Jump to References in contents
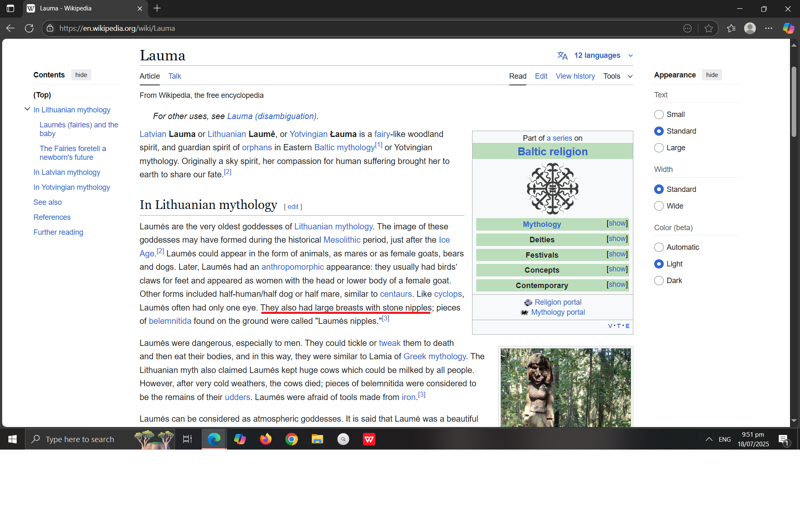 tap(52, 217)
